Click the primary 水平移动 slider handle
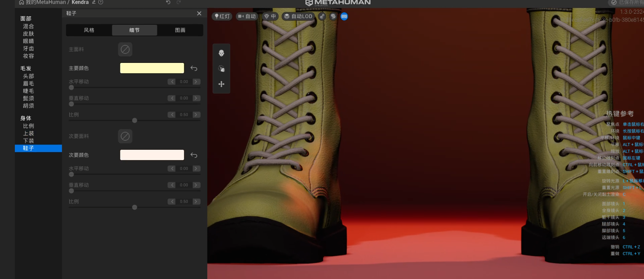 [x=71, y=87]
